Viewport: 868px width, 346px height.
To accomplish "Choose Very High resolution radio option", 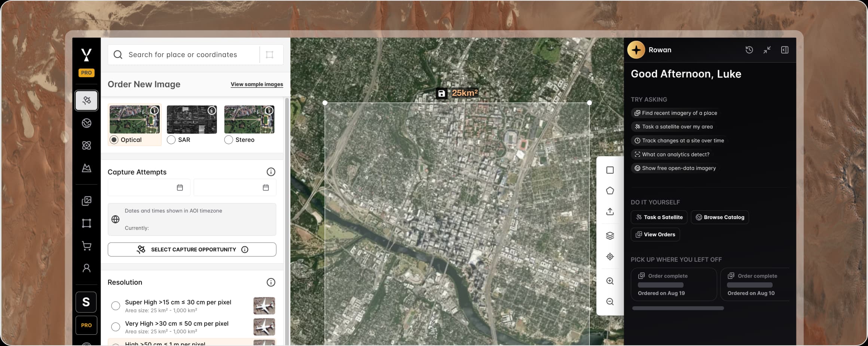I will point(116,327).
